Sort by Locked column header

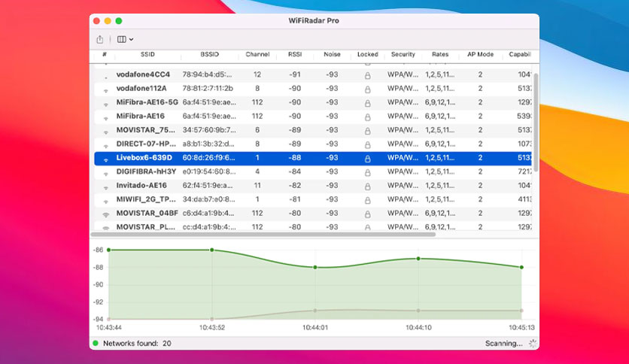(x=367, y=54)
